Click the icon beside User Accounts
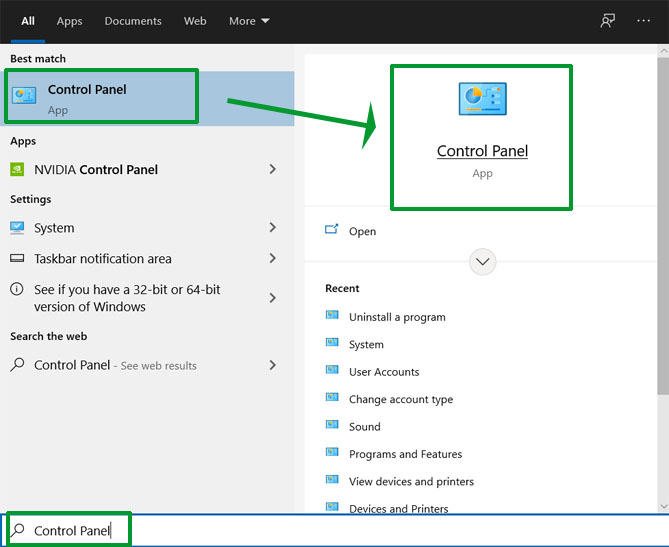The image size is (669, 547). click(x=332, y=370)
